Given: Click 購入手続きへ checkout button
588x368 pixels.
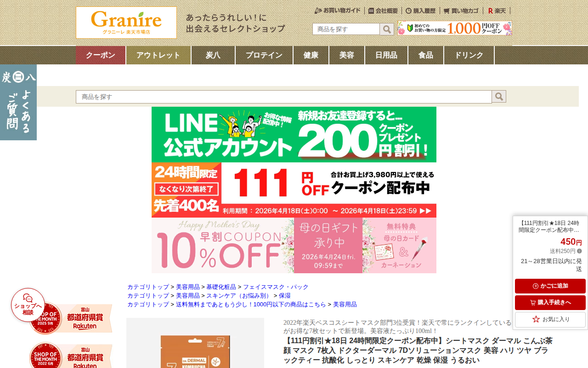Looking at the screenshot, I should [550, 303].
